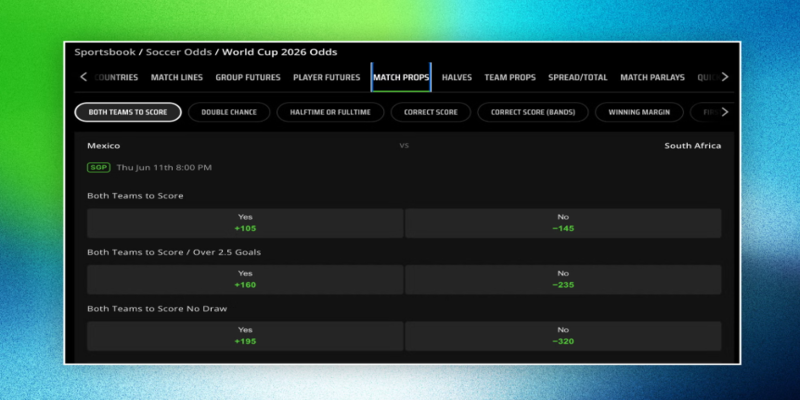Viewport: 800px width, 400px height.
Task: Pick Yes +160 for BTTS / Over 2.5 Goals
Action: click(245, 280)
